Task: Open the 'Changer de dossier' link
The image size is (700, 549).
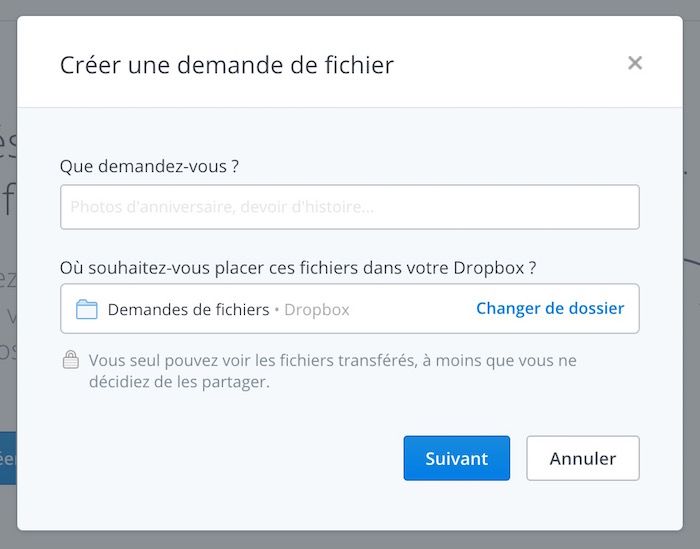Action: 549,308
